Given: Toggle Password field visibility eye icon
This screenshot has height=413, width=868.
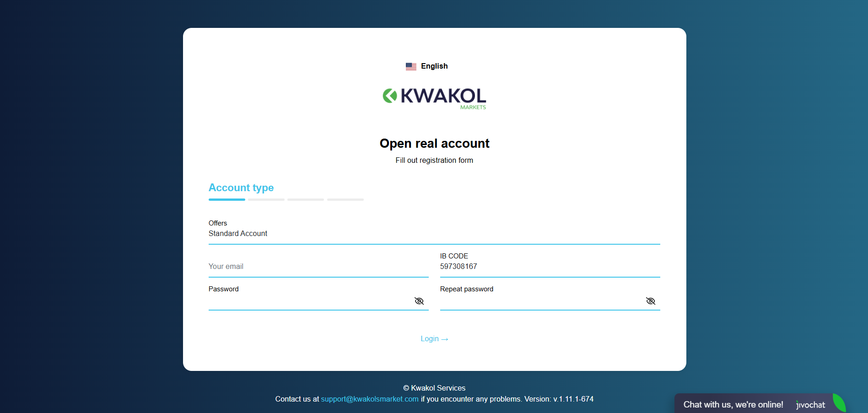Looking at the screenshot, I should (419, 301).
